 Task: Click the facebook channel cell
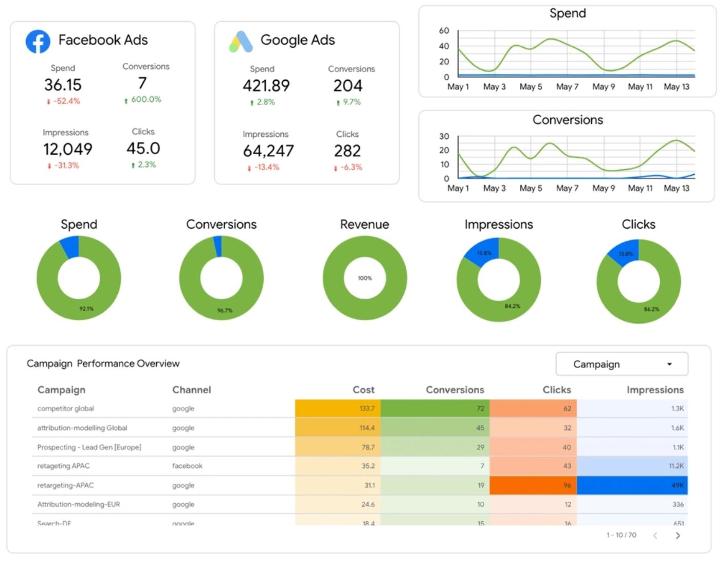tap(187, 466)
